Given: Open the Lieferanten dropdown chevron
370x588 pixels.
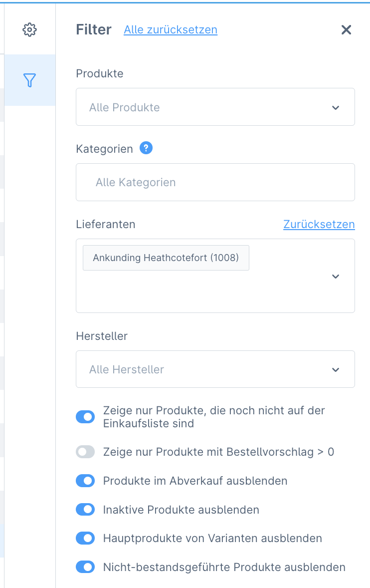Looking at the screenshot, I should 336,276.
